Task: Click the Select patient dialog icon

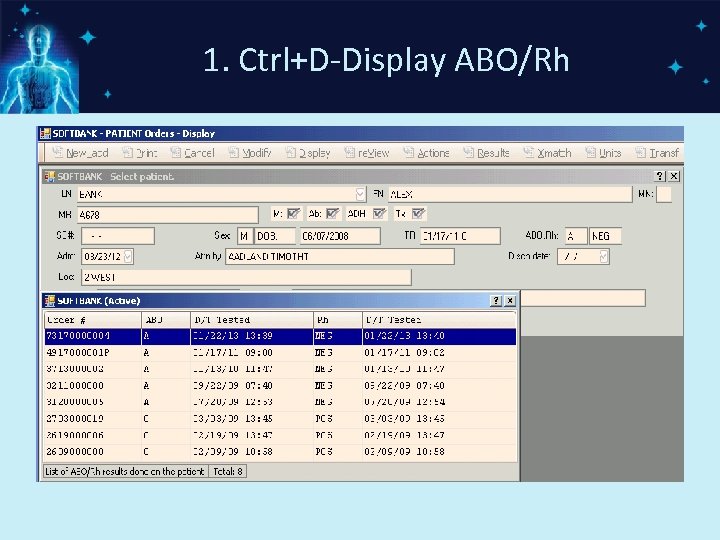Action: tap(50, 176)
